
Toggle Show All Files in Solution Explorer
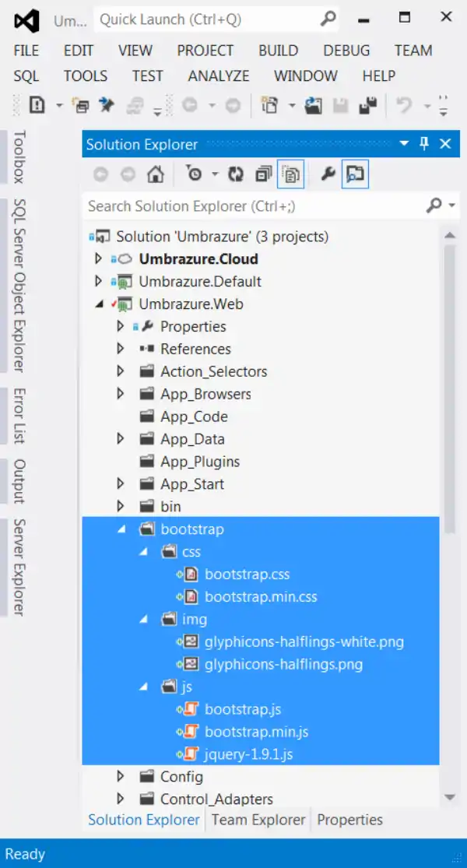click(291, 175)
